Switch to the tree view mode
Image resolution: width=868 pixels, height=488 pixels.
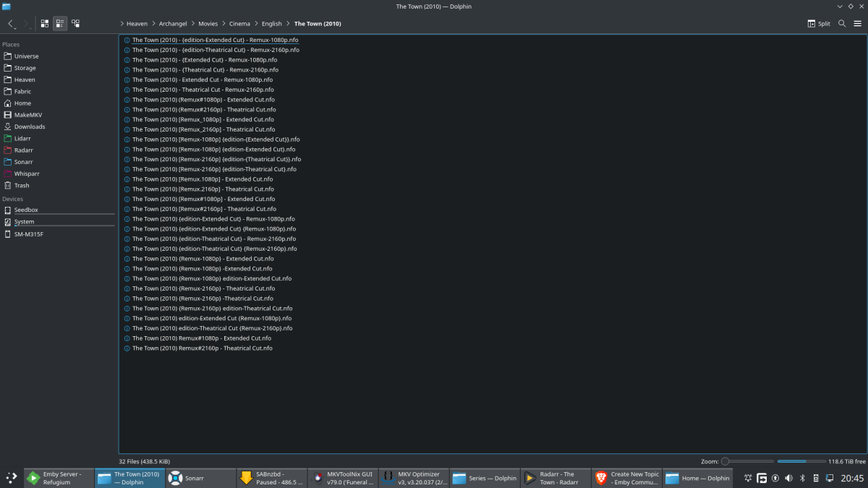[x=76, y=23]
